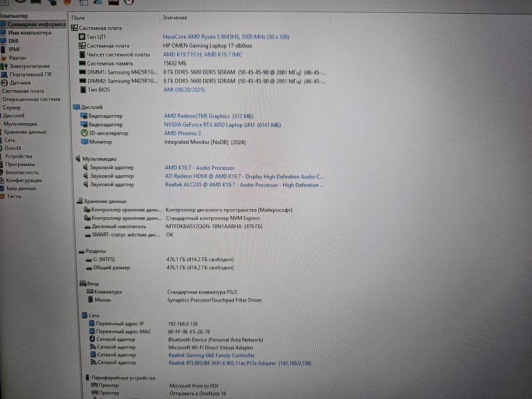532x399 pixels.
Task: Open ATI Radeon HDMI audio link
Action: tap(244, 177)
